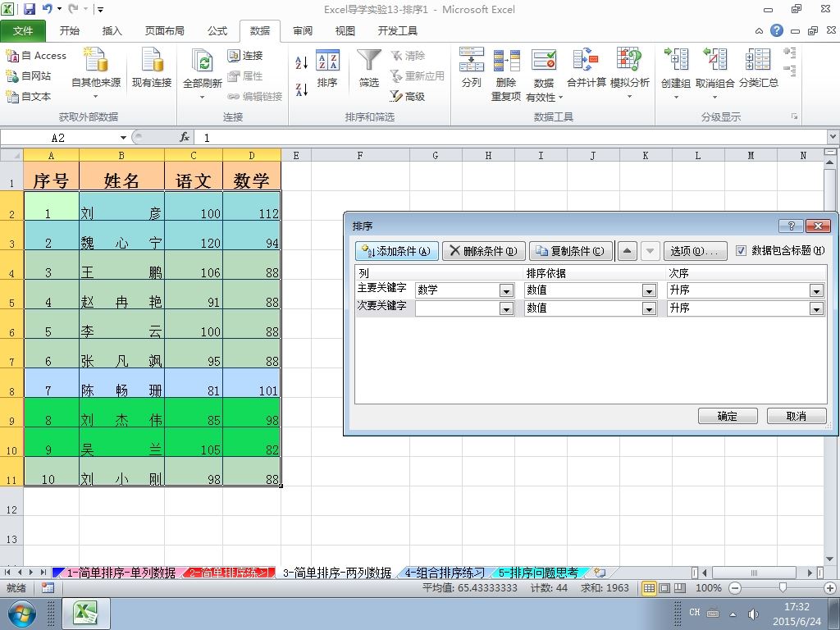Click the 全部刷新 refresh all icon
This screenshot has width=840, height=630.
tap(203, 73)
